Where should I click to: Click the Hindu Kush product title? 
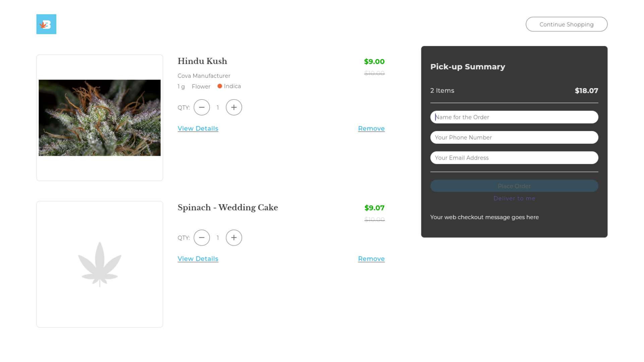[x=202, y=61]
